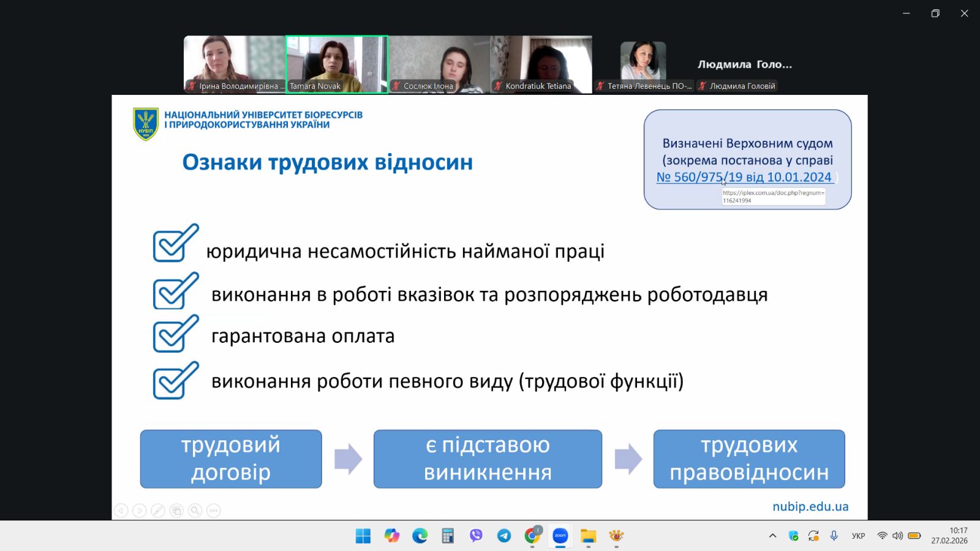Open Windows Security tray icon
The width and height of the screenshot is (980, 551).
pyautogui.click(x=793, y=536)
